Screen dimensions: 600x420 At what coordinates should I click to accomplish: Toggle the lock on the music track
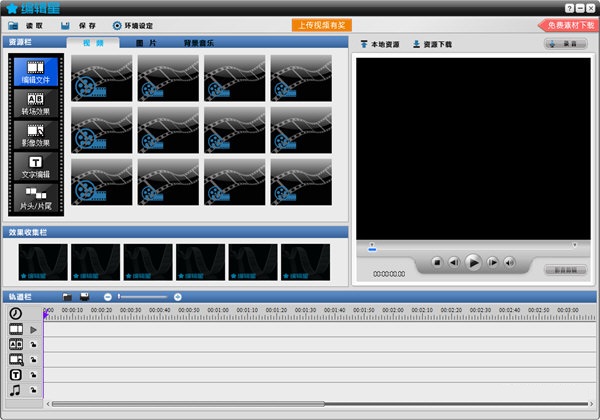click(34, 391)
